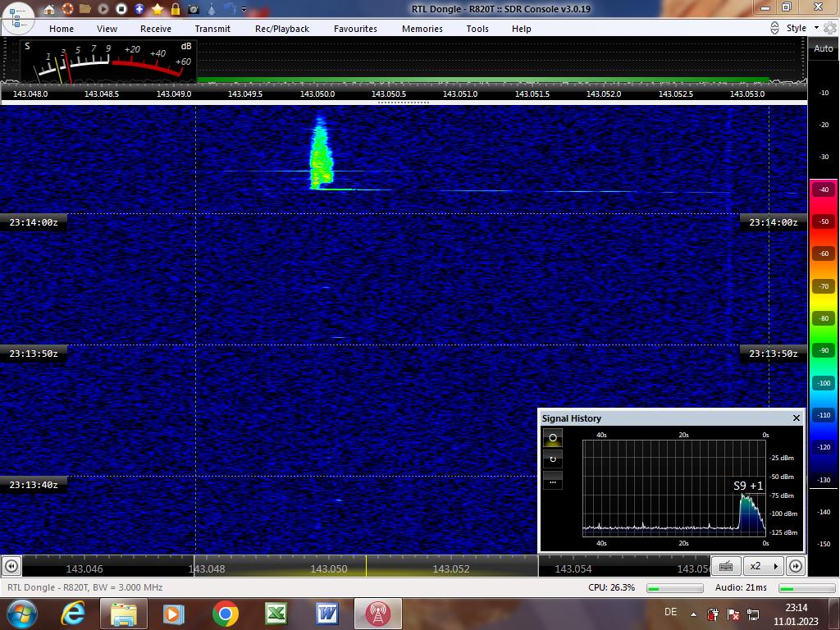Screen dimensions: 840x630
Task: Click the blue cone icon in quick toolbar
Action: pyautogui.click(x=212, y=9)
